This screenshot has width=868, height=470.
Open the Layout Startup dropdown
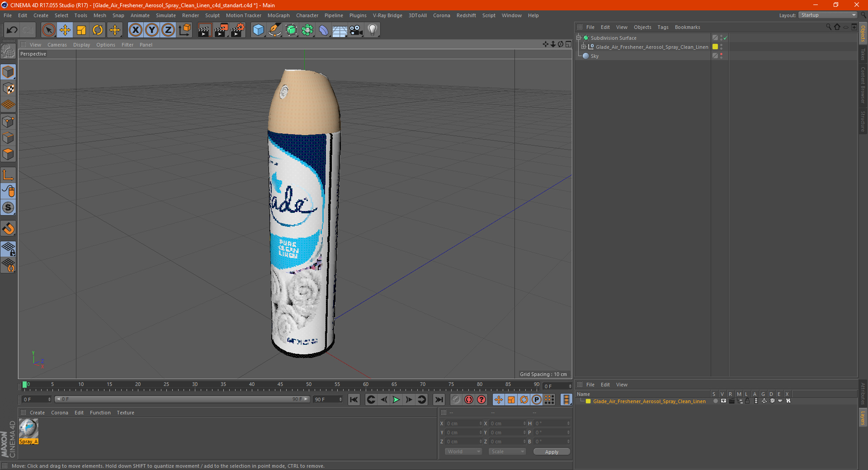tap(828, 15)
